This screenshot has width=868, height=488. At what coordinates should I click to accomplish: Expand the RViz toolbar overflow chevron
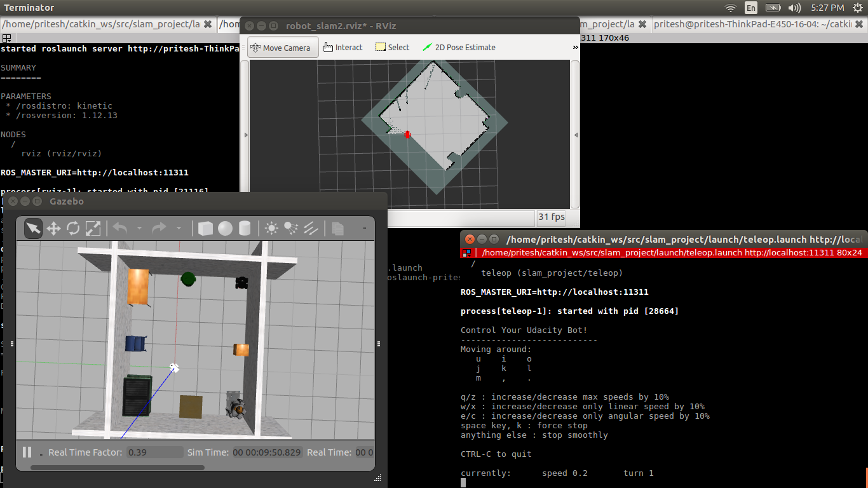(x=576, y=48)
